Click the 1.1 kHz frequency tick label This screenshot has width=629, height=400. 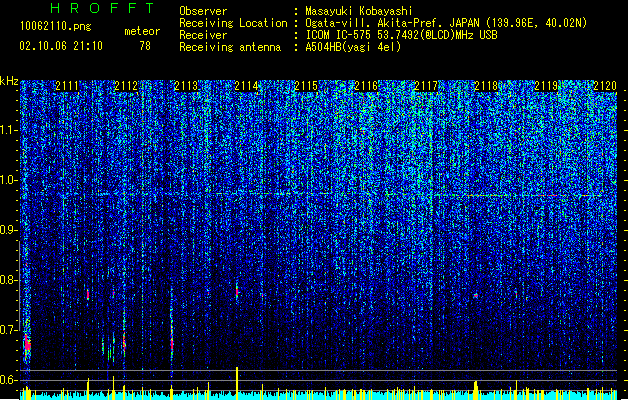9,130
